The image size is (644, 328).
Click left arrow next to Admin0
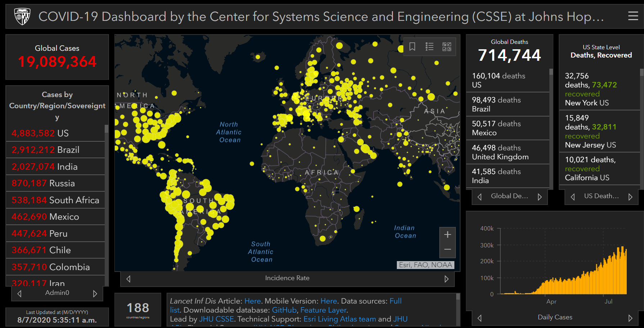19,293
